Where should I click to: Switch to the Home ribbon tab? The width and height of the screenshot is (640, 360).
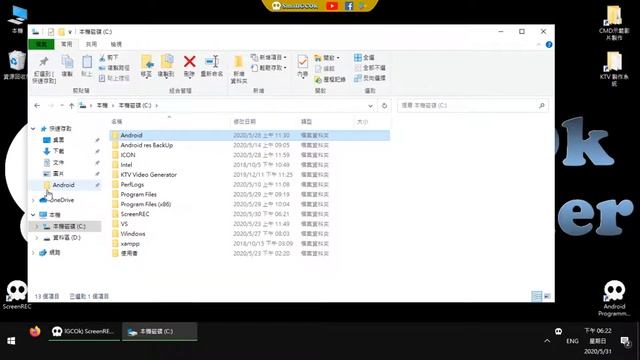coord(66,44)
